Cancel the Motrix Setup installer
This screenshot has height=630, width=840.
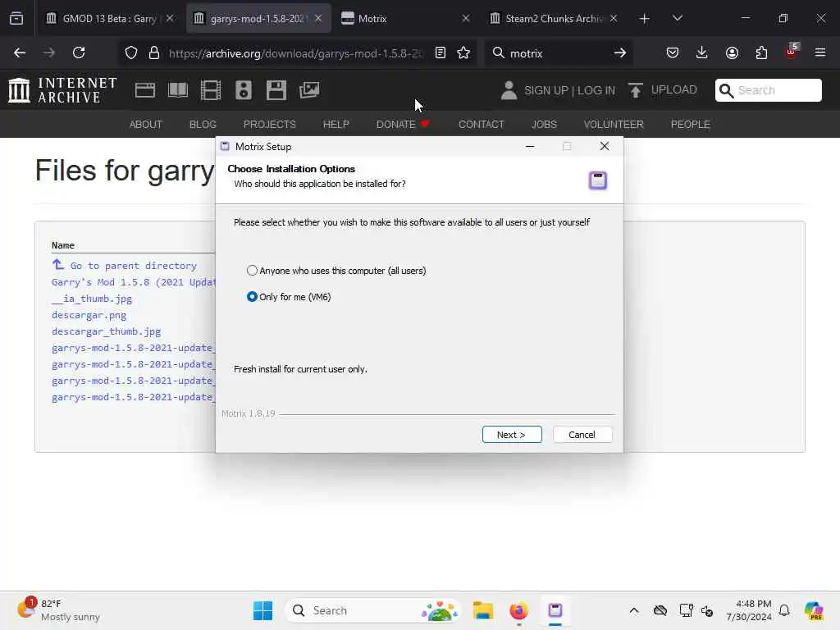[582, 435]
